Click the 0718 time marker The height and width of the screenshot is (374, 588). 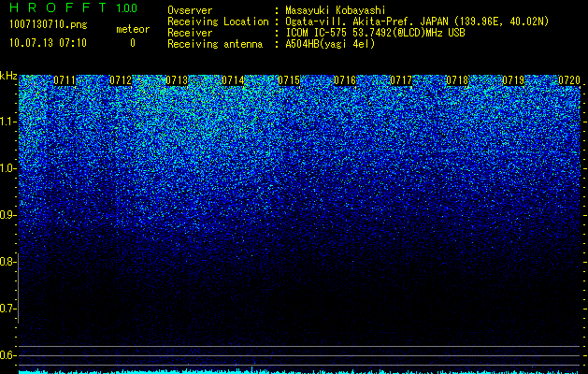[x=457, y=80]
